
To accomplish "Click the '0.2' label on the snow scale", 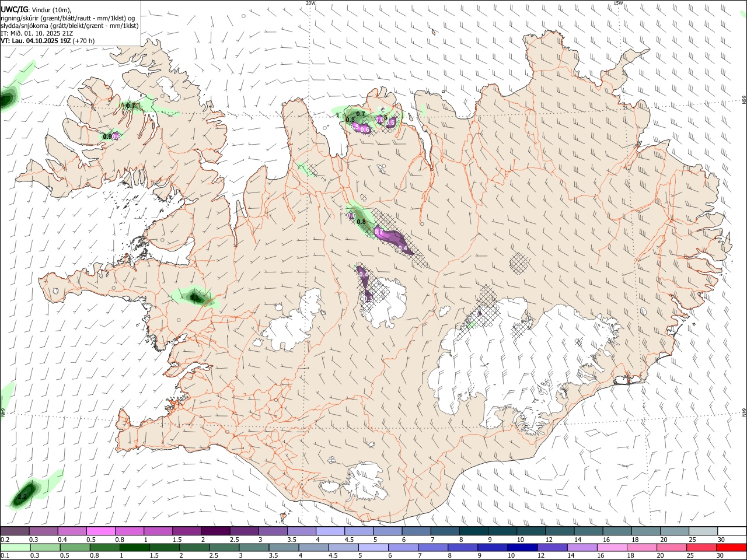I will point(5,540).
